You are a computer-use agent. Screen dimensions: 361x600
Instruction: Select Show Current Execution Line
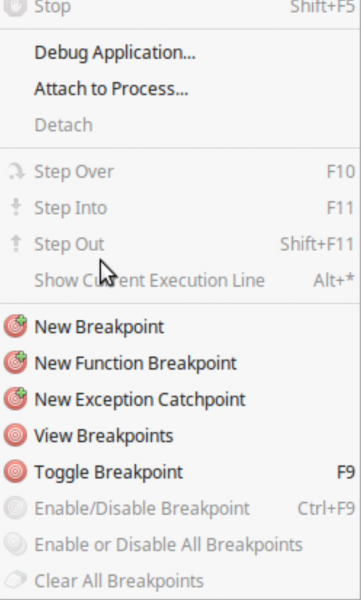(x=180, y=280)
